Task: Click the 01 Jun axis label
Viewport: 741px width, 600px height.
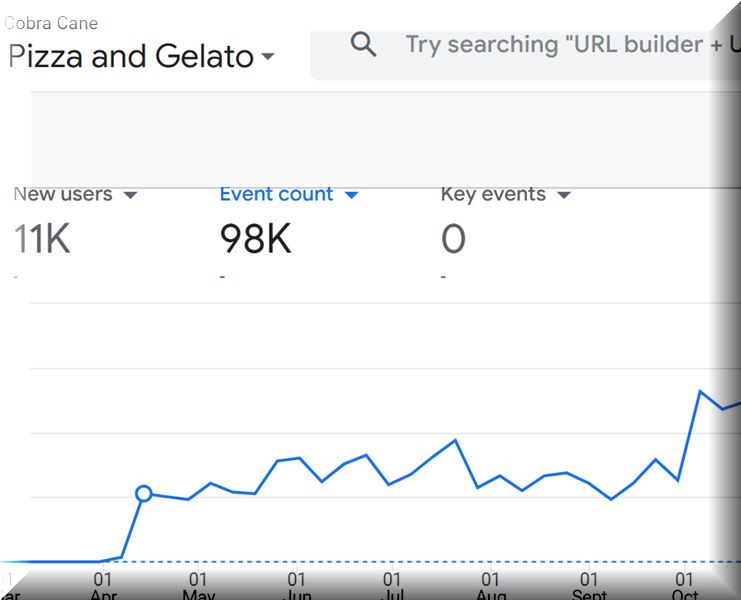Action: coord(296,585)
